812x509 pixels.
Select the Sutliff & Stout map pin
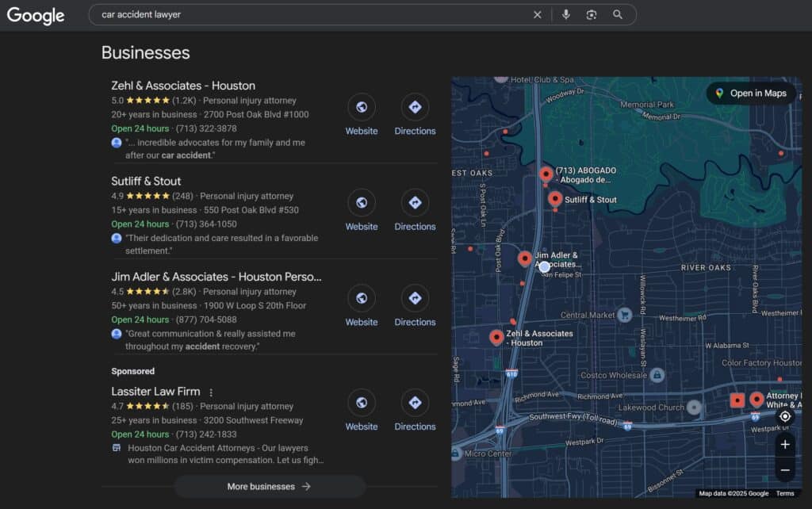point(555,199)
